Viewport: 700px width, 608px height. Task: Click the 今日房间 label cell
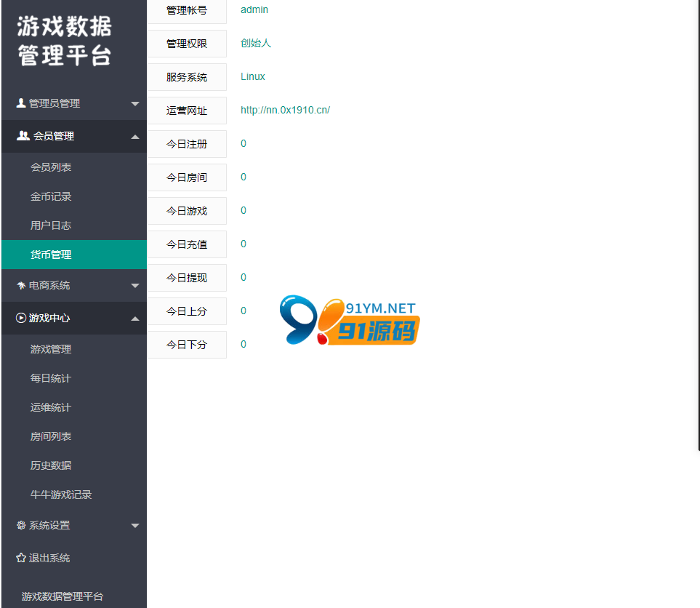tap(187, 177)
